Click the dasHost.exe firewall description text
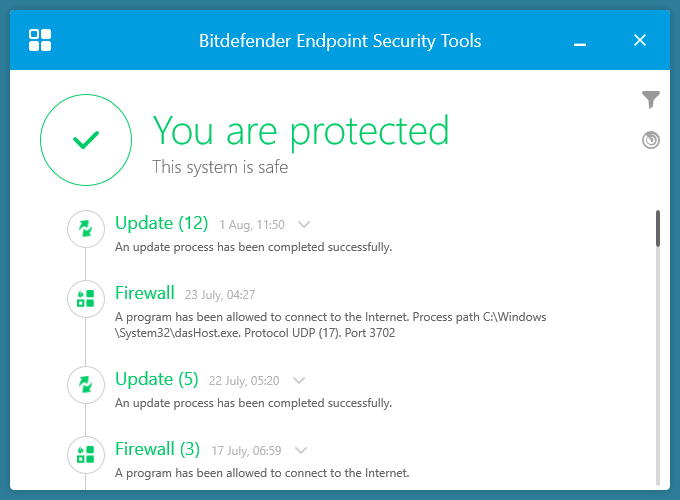 click(x=330, y=325)
